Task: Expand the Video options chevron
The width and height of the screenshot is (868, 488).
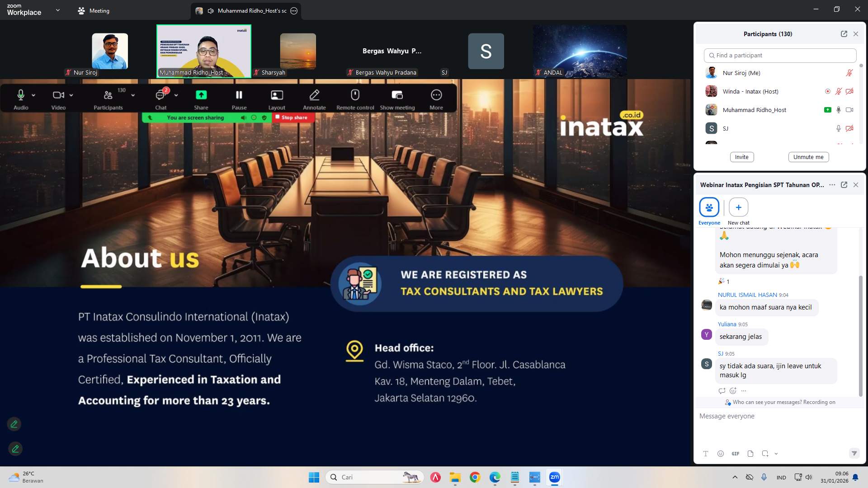Action: tap(71, 95)
